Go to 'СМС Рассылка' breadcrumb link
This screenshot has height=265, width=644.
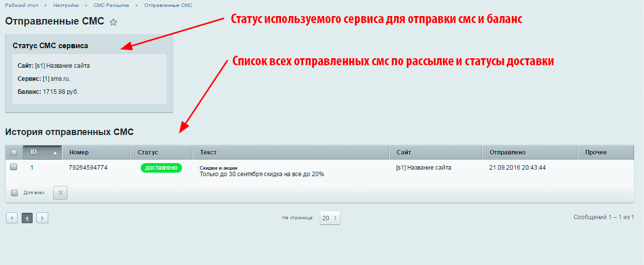[x=111, y=5]
